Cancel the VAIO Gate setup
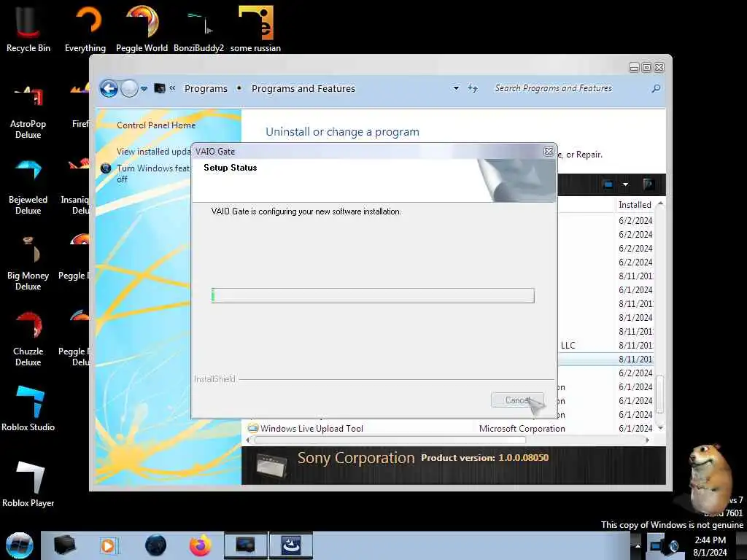747x560 pixels. click(517, 400)
